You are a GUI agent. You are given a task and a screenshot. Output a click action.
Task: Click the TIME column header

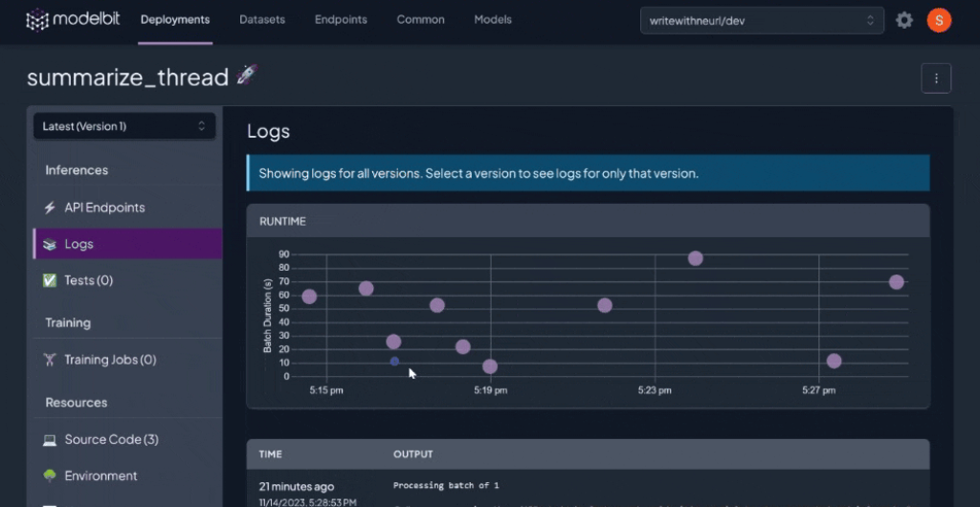point(271,454)
